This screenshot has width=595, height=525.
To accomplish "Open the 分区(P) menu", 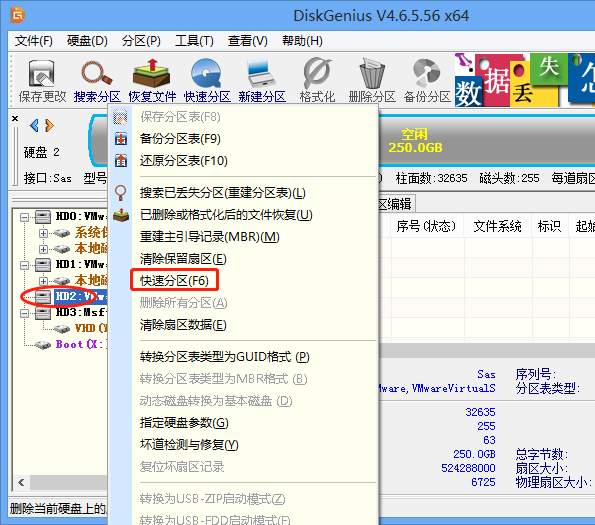I will coord(141,41).
